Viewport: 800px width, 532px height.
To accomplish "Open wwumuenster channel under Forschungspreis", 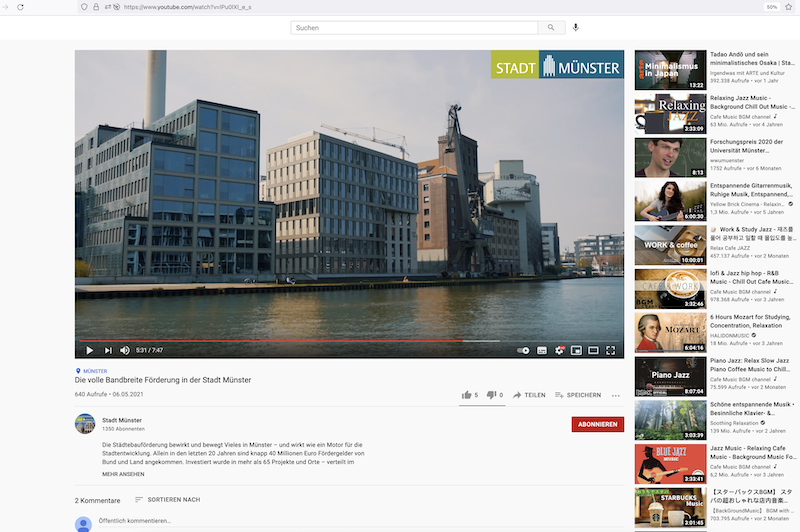I will tap(727, 160).
